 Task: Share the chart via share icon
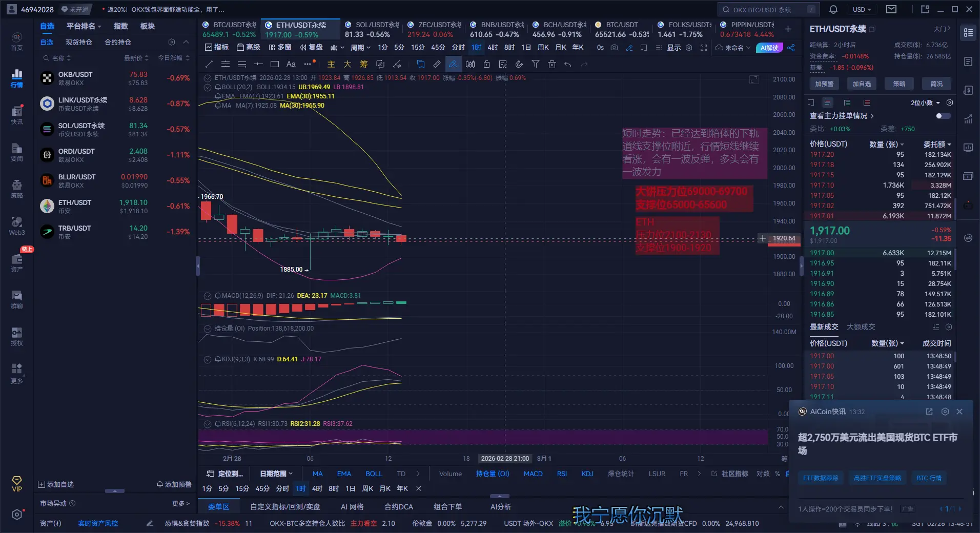point(791,48)
